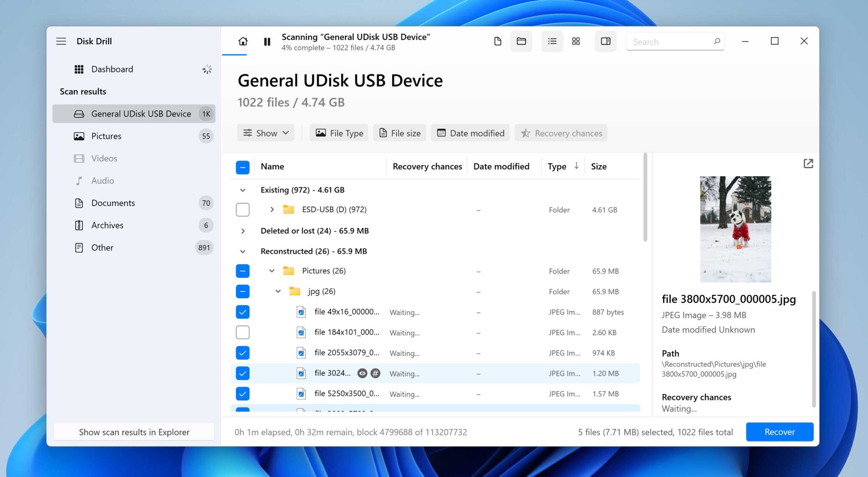868x477 pixels.
Task: Open the Show filter dropdown
Action: [x=265, y=133]
